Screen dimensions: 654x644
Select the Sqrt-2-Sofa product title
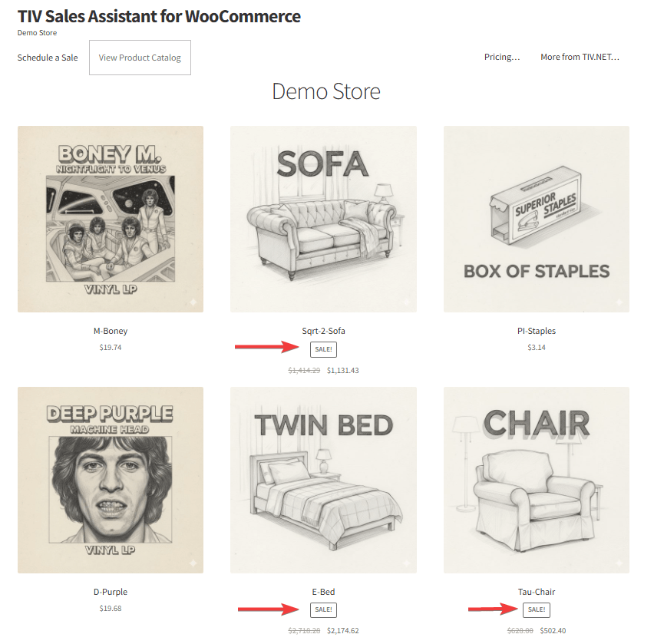point(323,331)
